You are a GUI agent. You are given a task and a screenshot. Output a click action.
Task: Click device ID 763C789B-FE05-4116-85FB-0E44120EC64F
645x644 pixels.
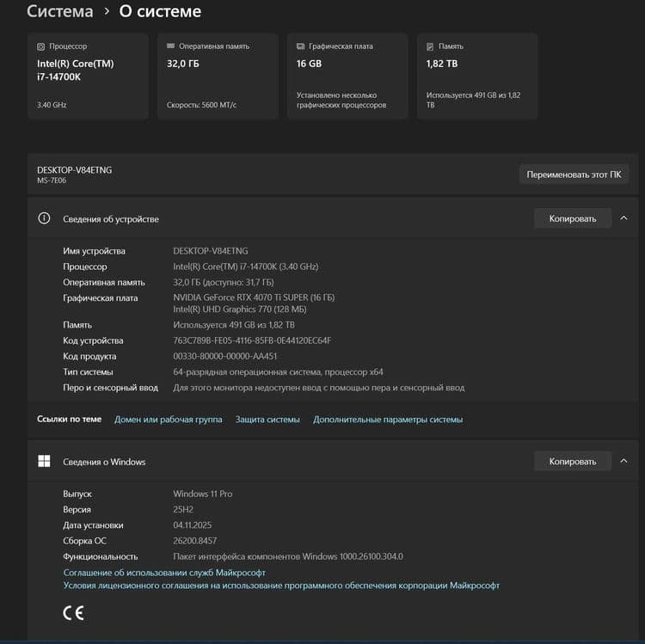(252, 340)
